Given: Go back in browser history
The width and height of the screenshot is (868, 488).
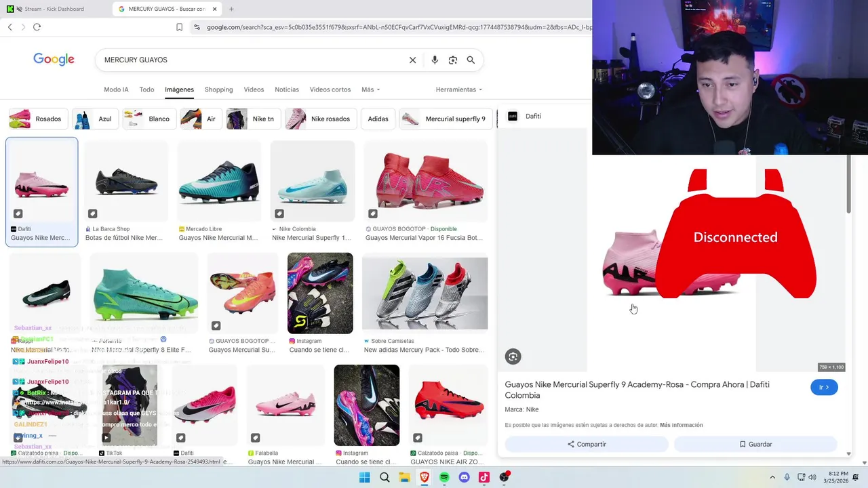Looking at the screenshot, I should pyautogui.click(x=9, y=27).
